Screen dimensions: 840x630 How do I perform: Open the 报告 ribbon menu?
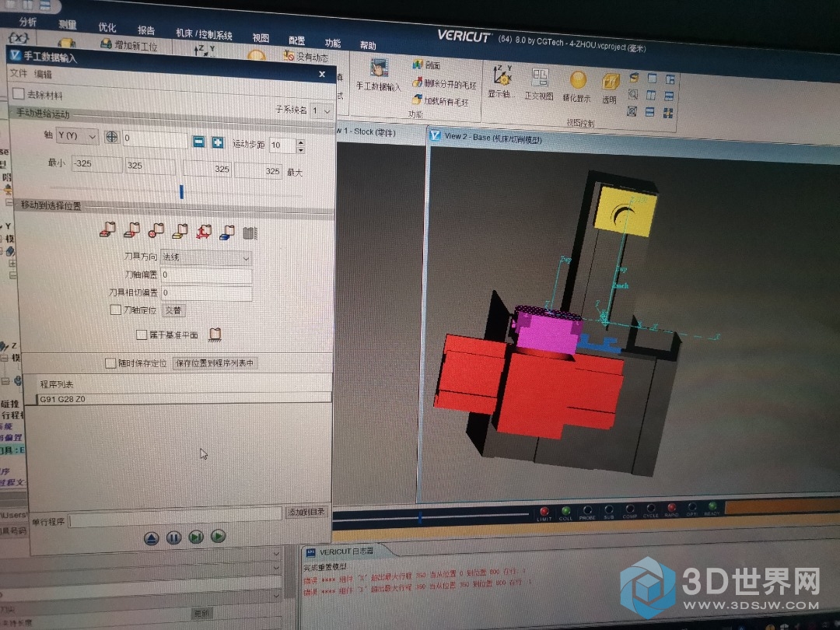coord(145,30)
